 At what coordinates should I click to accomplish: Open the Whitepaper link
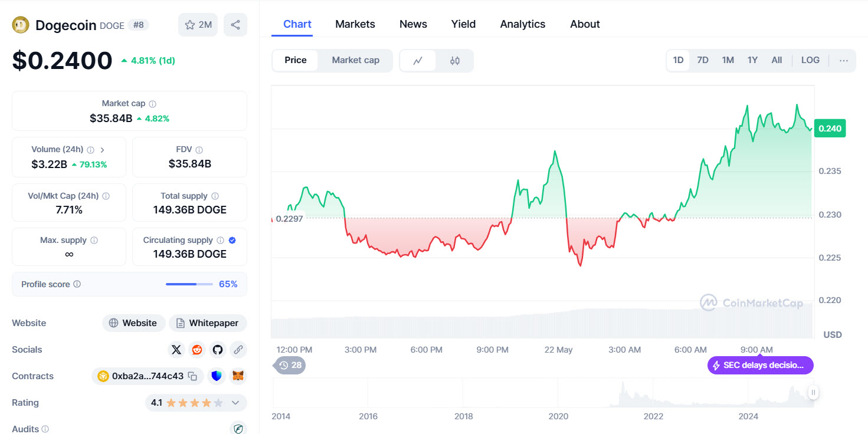pyautogui.click(x=208, y=323)
